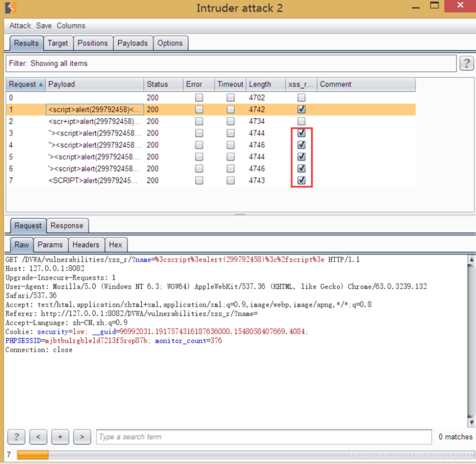Switch to the Options tab
476x464 pixels.
170,43
